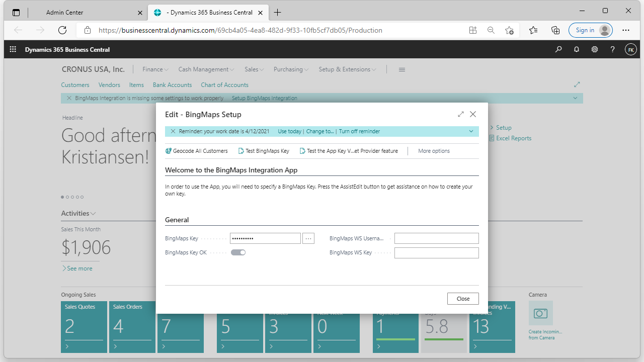Click Setup BingMaps Integration link

[x=265, y=98]
